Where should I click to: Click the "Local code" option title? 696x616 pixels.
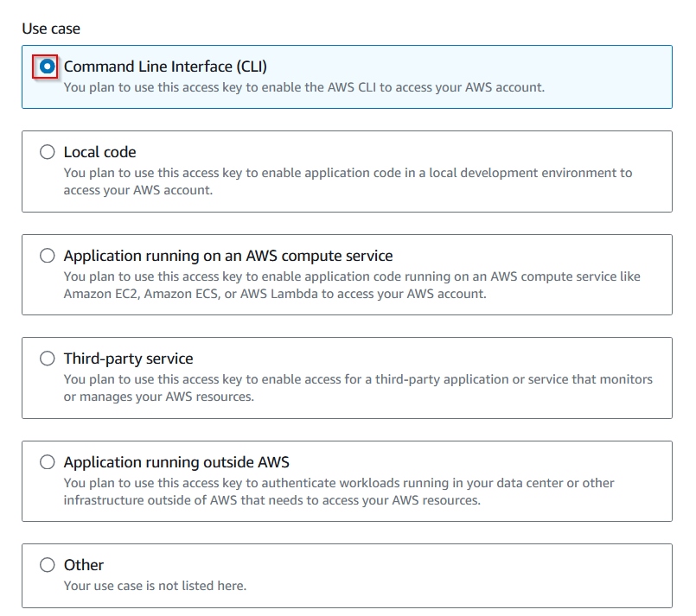coord(99,152)
